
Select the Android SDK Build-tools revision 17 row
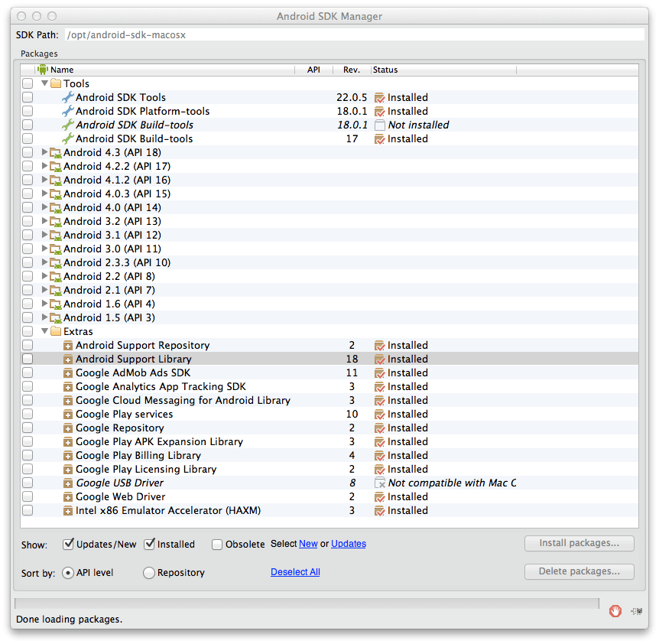(x=329, y=138)
